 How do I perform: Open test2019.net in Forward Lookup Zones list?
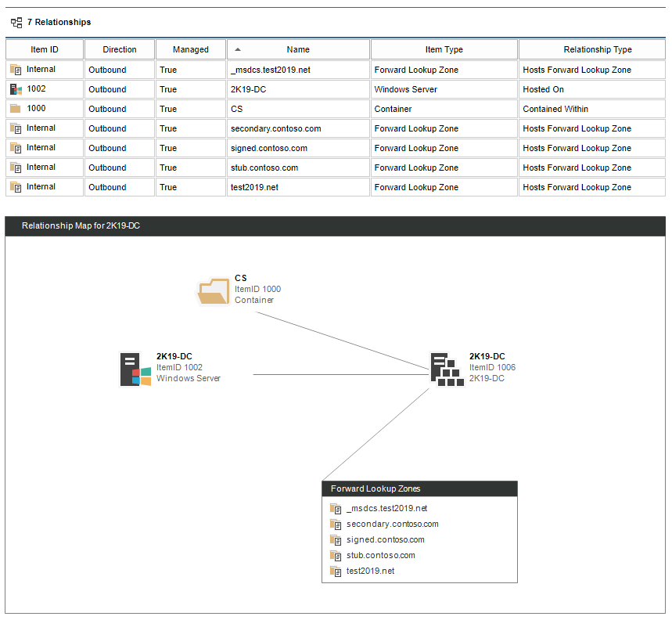click(x=370, y=571)
